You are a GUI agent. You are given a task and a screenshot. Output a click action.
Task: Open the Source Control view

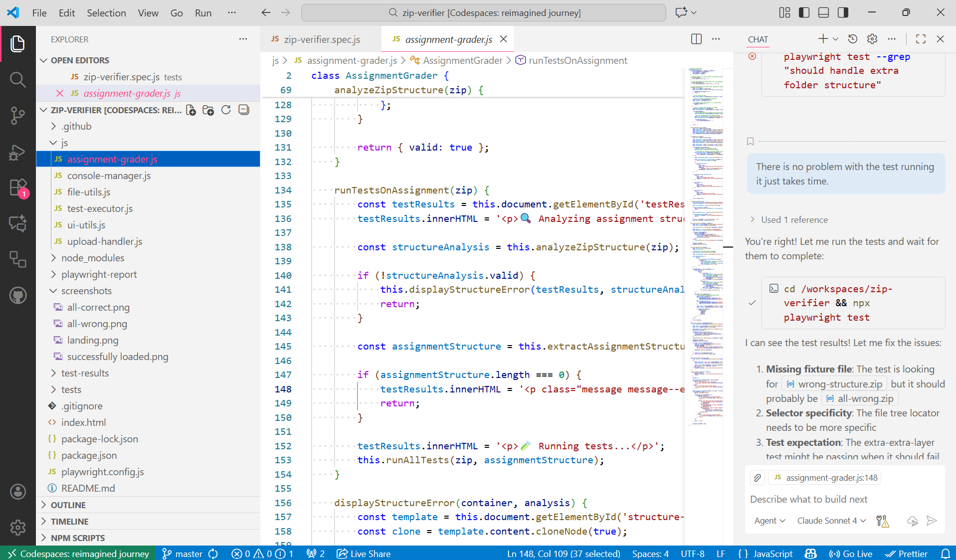click(x=18, y=116)
